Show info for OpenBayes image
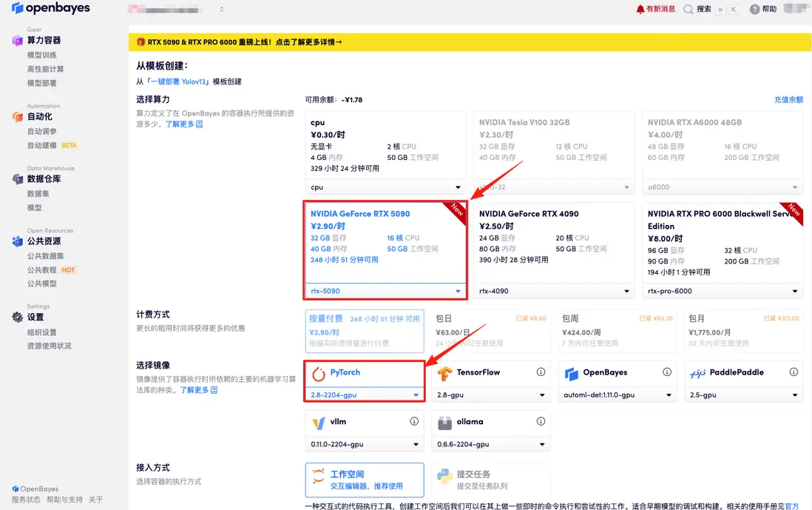The height and width of the screenshot is (510, 812). tap(667, 372)
